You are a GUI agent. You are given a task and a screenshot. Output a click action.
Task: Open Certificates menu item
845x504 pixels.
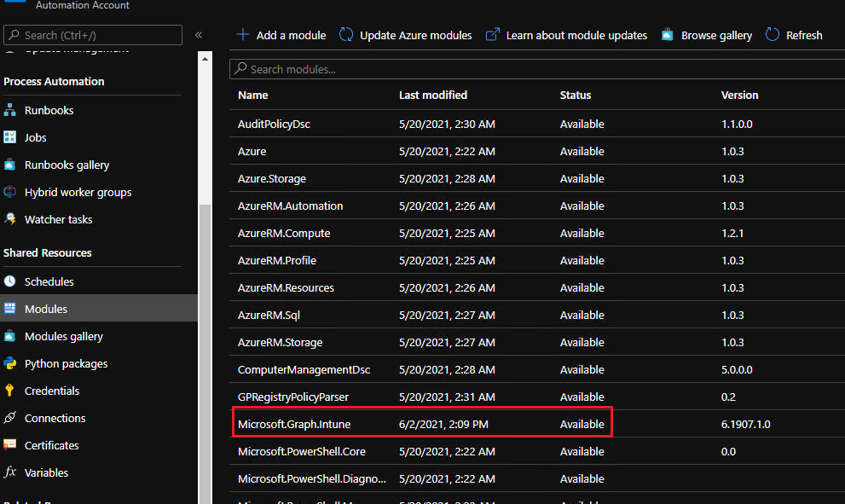tap(52, 445)
